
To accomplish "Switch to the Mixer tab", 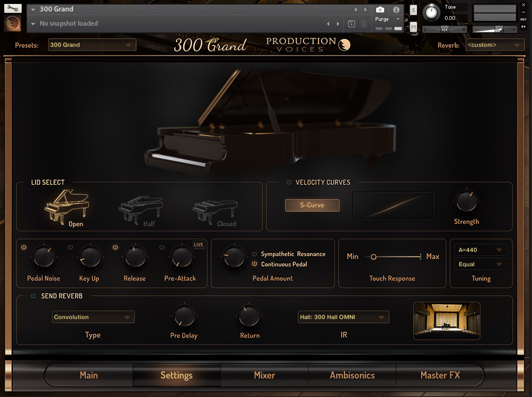I will (264, 375).
